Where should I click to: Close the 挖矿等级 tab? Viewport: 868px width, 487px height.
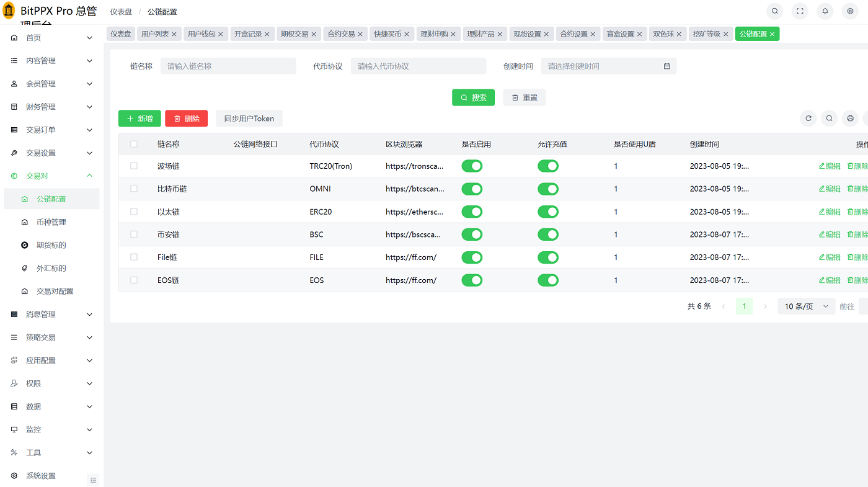coord(725,34)
